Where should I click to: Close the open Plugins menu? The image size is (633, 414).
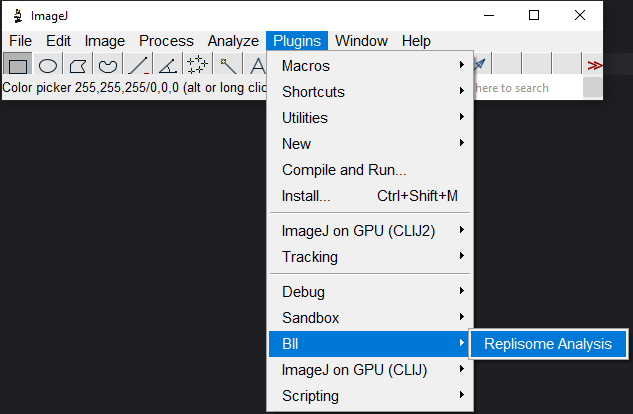click(297, 41)
